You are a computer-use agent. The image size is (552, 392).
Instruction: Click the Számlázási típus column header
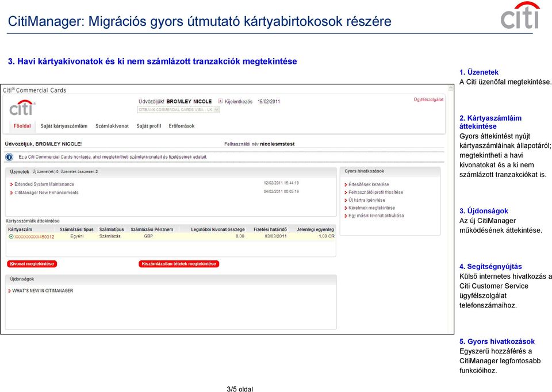pos(76,229)
